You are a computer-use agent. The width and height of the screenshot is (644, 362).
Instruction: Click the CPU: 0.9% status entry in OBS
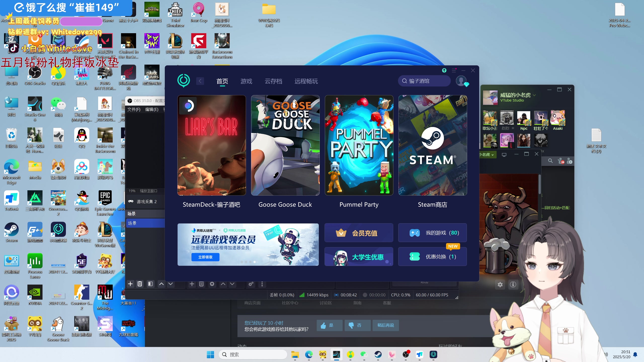401,295
